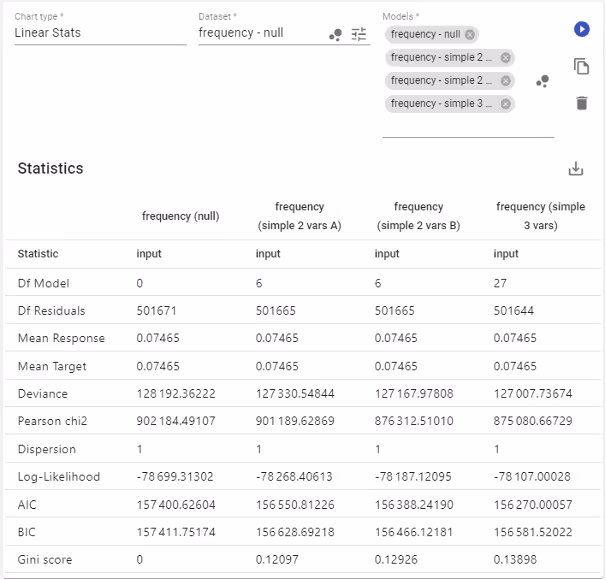This screenshot has width=606, height=580.
Task: Click AIC value 156 388.24190
Action: (x=414, y=505)
